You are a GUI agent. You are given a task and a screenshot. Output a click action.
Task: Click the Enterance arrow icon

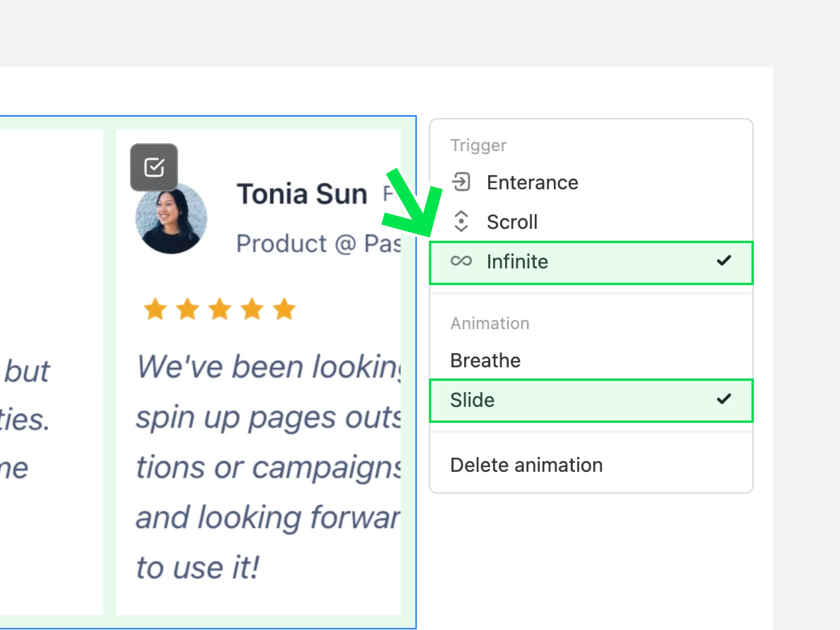[x=461, y=182]
